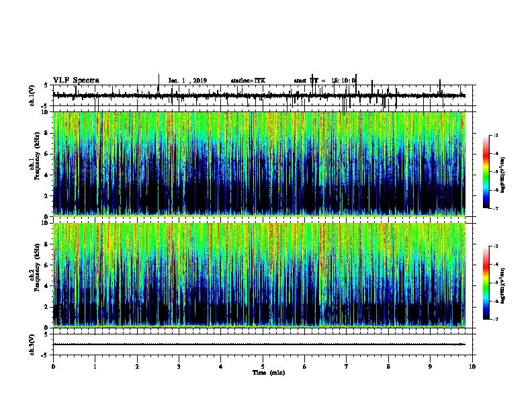This screenshot has height=411, width=532.
Task: Click the '-7' tick on ch.2 color bar
Action: [496, 319]
